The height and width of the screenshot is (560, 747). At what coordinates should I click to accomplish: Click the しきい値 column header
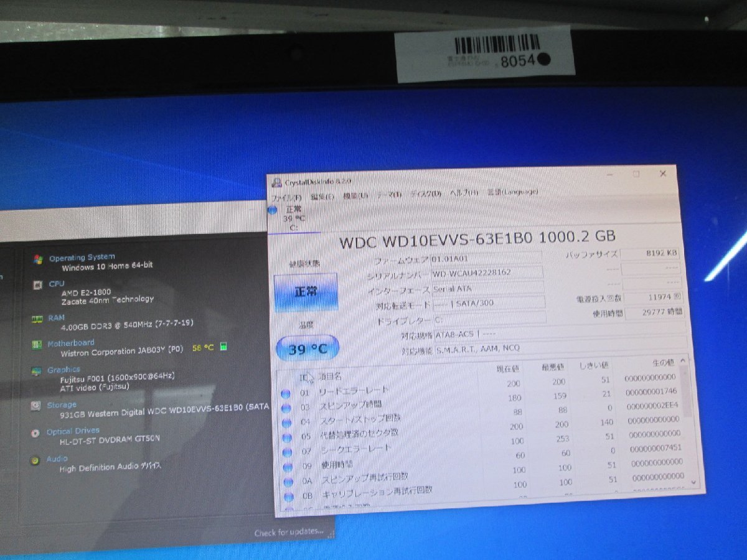click(593, 365)
